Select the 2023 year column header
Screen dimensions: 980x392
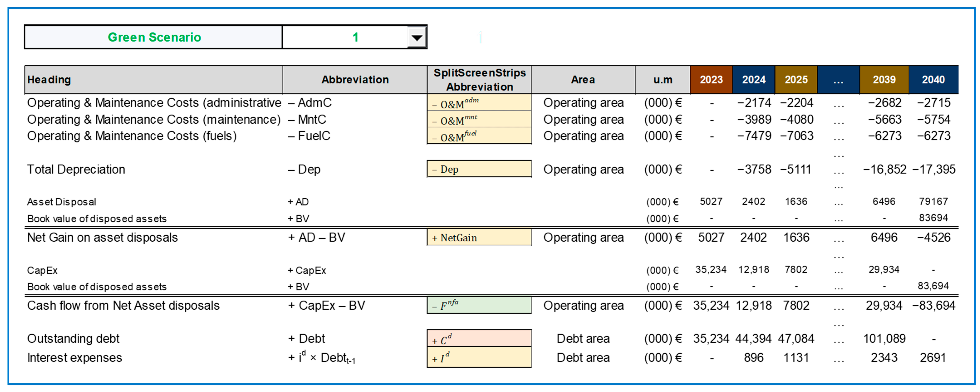(x=711, y=80)
